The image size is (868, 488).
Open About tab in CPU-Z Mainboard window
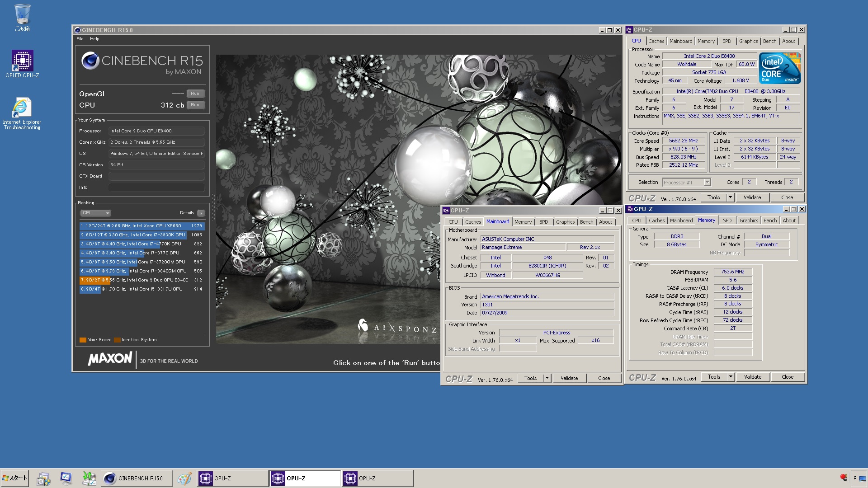click(x=605, y=222)
